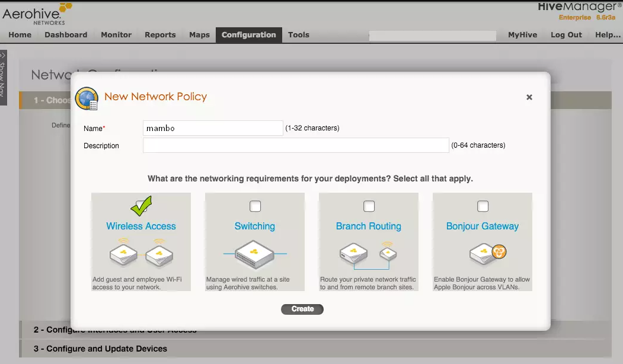Open the Home tab

[20, 34]
